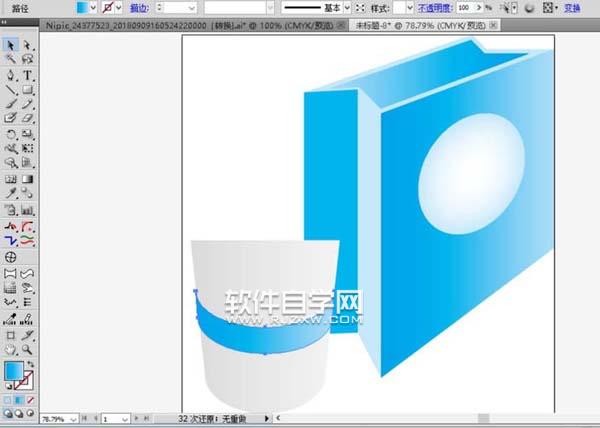Viewport: 600px width, 428px height.
Task: Open the stroke weight dropdown
Action: pyautogui.click(x=192, y=8)
